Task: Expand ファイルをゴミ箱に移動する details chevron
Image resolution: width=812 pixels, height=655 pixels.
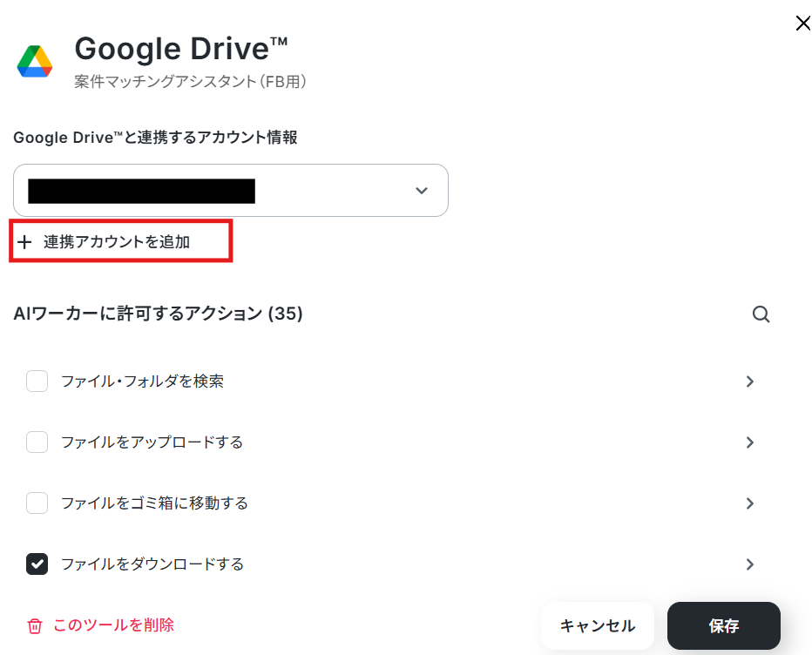Action: tap(750, 503)
